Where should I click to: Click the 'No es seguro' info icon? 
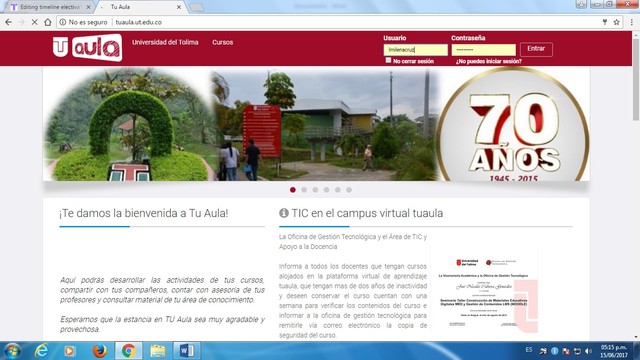tap(62, 22)
